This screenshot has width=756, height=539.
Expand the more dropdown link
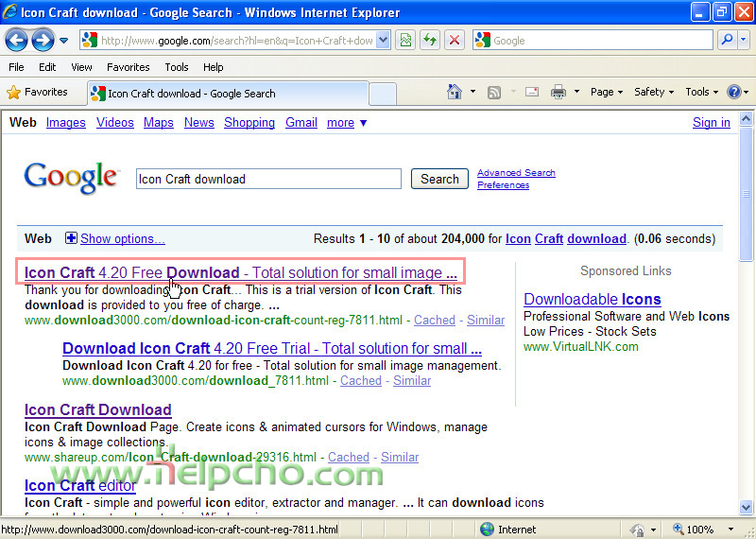pos(347,123)
